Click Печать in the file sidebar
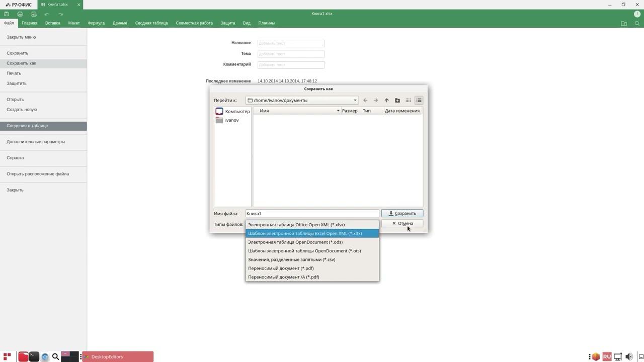This screenshot has width=644, height=362. coord(43,73)
